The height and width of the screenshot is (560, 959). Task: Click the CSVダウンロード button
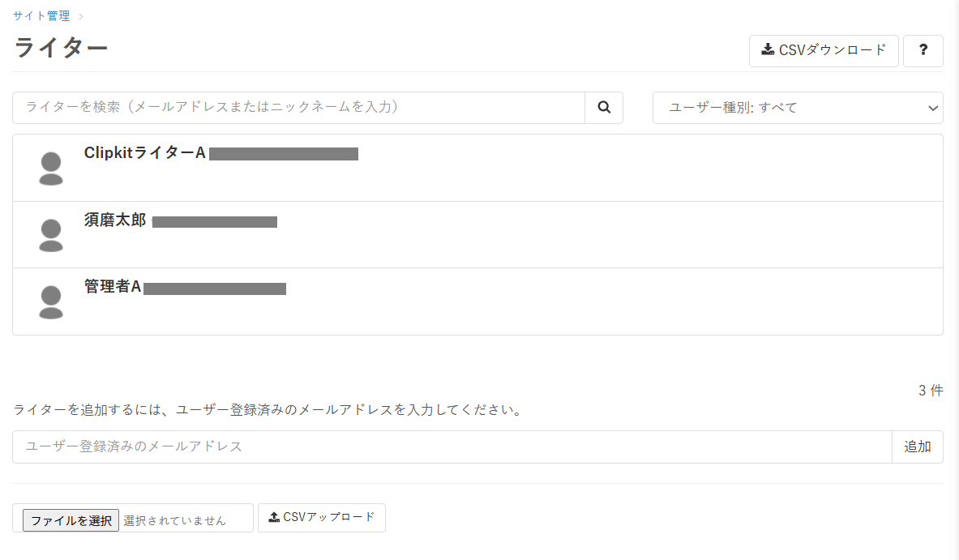tap(824, 50)
